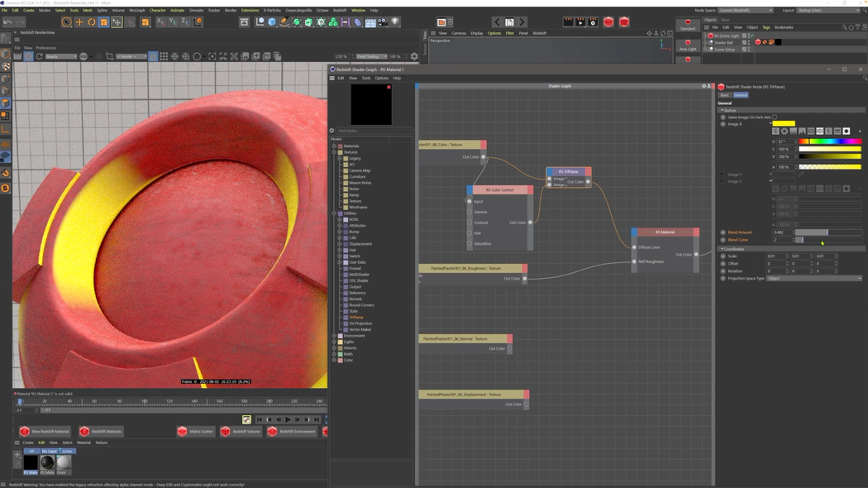Click the Undo icon

coord(7,22)
